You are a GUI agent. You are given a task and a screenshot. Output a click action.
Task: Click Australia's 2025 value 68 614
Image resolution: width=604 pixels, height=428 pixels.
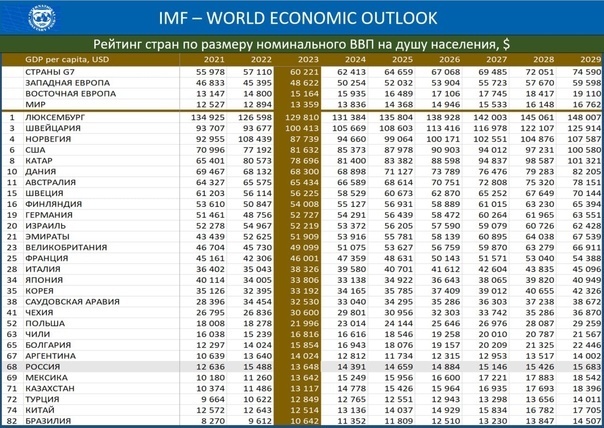(398, 182)
